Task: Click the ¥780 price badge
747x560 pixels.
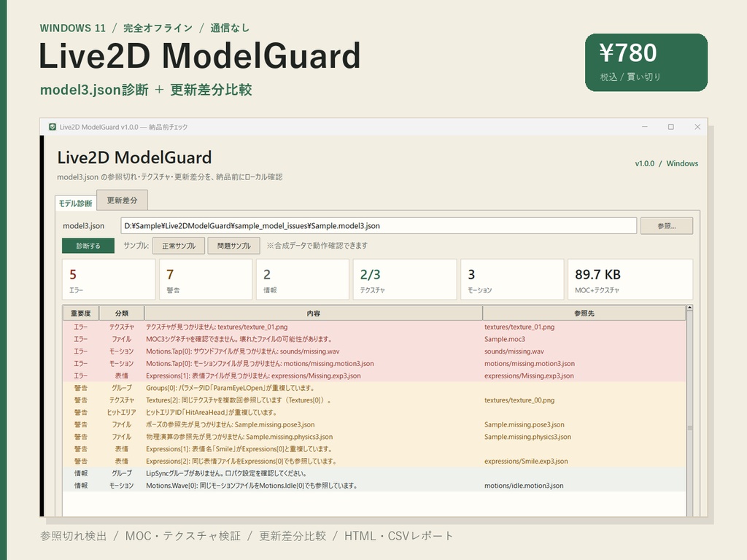Action: tap(646, 63)
